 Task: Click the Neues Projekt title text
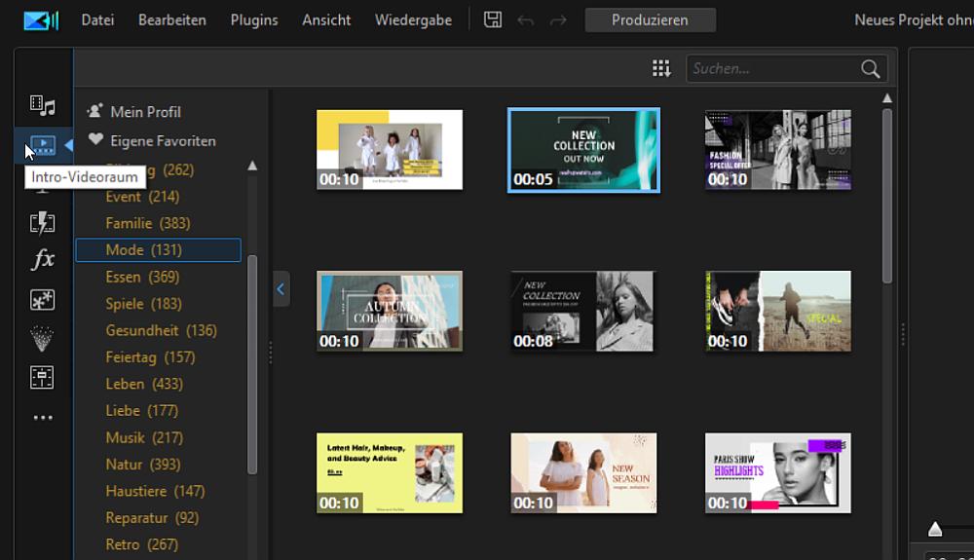click(x=914, y=19)
